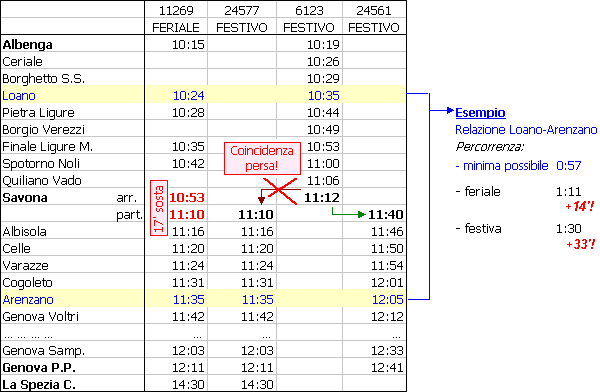
Task: Open the Esempio link
Action: tap(480, 113)
